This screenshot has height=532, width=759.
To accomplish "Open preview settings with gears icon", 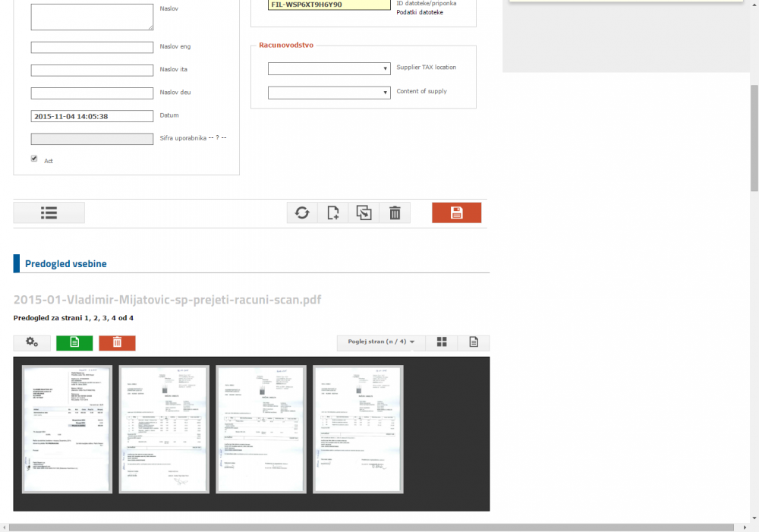I will click(x=32, y=343).
